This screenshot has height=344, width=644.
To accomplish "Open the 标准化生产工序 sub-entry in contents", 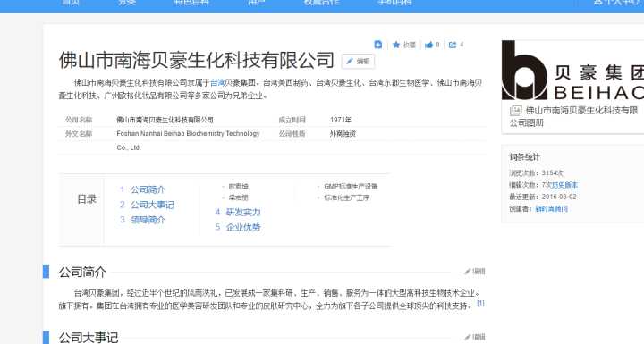I will point(347,197).
